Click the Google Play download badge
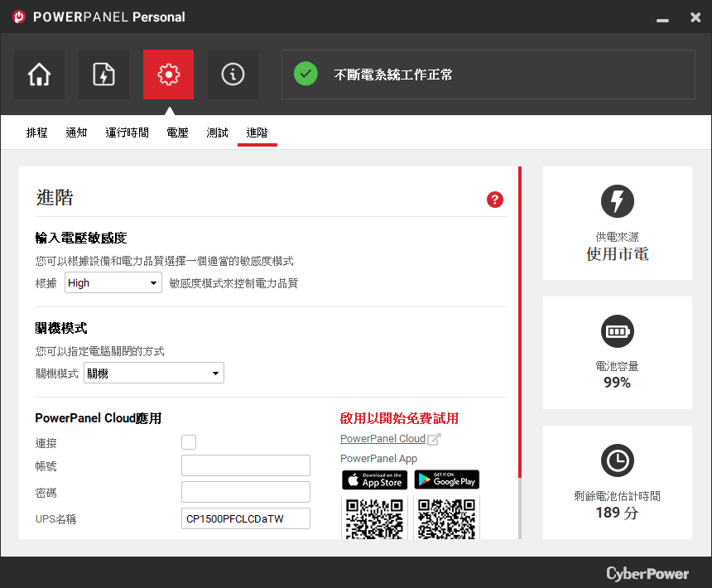This screenshot has width=712, height=588. point(447,480)
